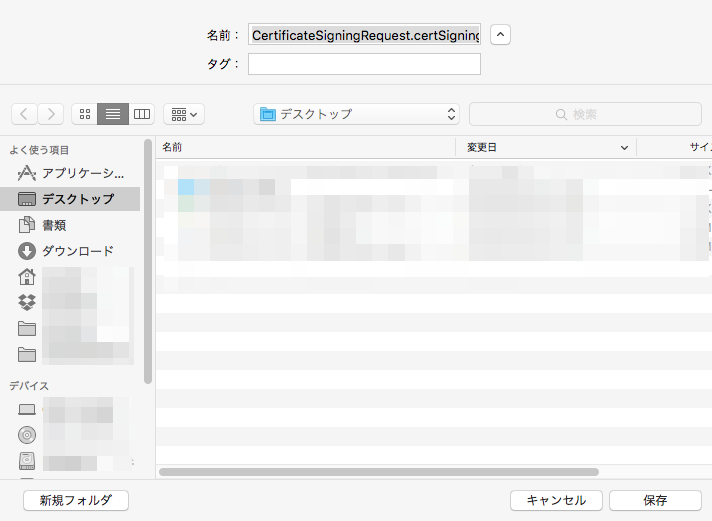Image resolution: width=712 pixels, height=521 pixels.
Task: Sort by the 名前 column header
Action: click(x=306, y=147)
